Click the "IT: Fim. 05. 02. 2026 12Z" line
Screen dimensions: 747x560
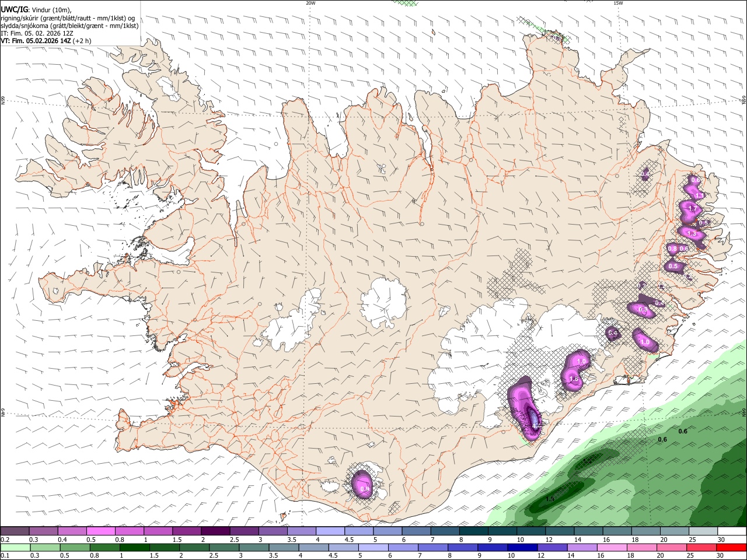(37, 33)
